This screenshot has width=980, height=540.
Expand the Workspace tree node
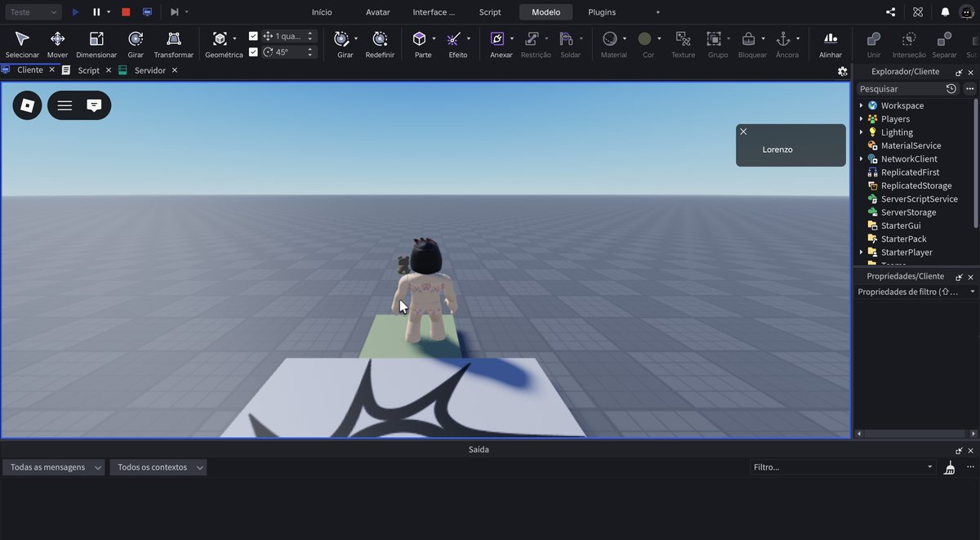[861, 105]
